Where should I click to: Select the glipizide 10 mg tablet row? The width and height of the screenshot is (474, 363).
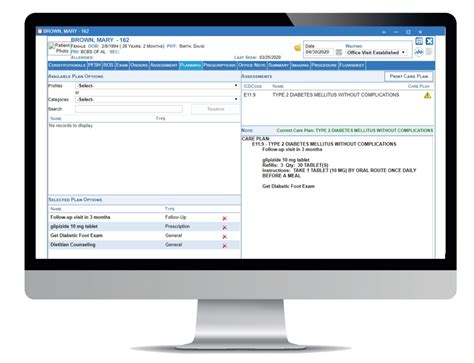(x=144, y=226)
